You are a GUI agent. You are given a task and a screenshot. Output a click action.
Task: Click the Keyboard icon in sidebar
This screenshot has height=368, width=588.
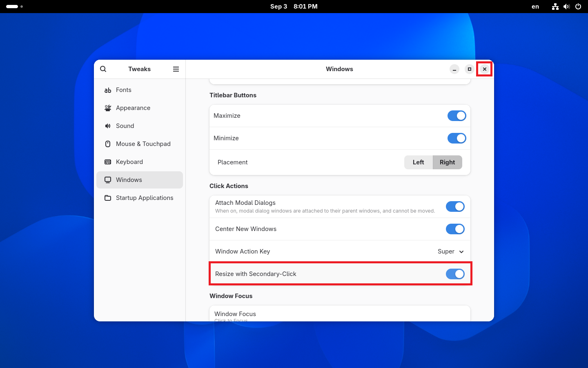(108, 162)
